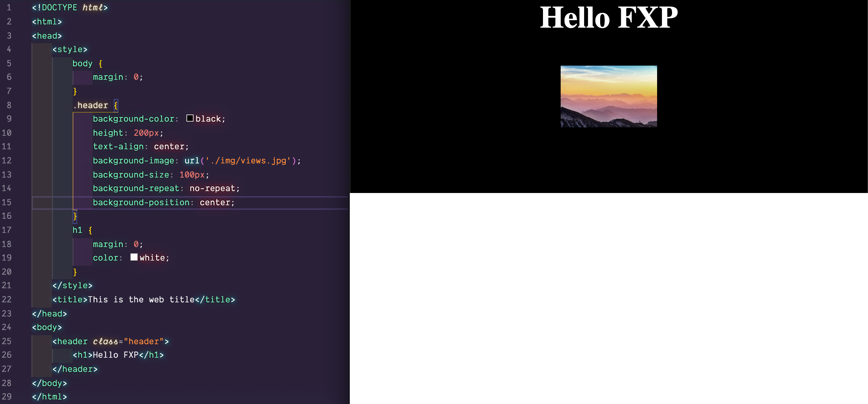Viewport: 868px width, 404px height.
Task: Select the background-size property name
Action: 131,174
